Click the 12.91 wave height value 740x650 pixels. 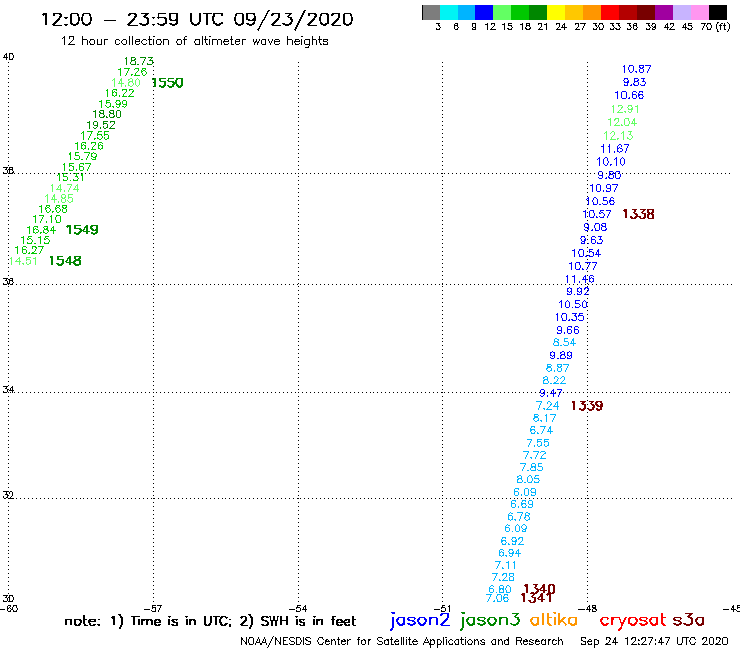[x=625, y=109]
